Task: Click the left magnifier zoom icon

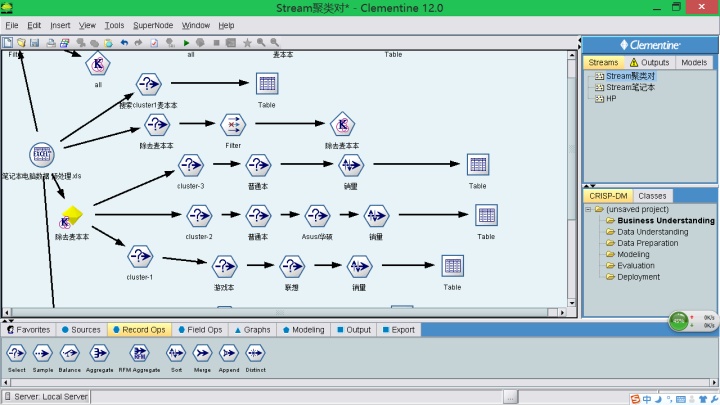Action: pos(261,43)
